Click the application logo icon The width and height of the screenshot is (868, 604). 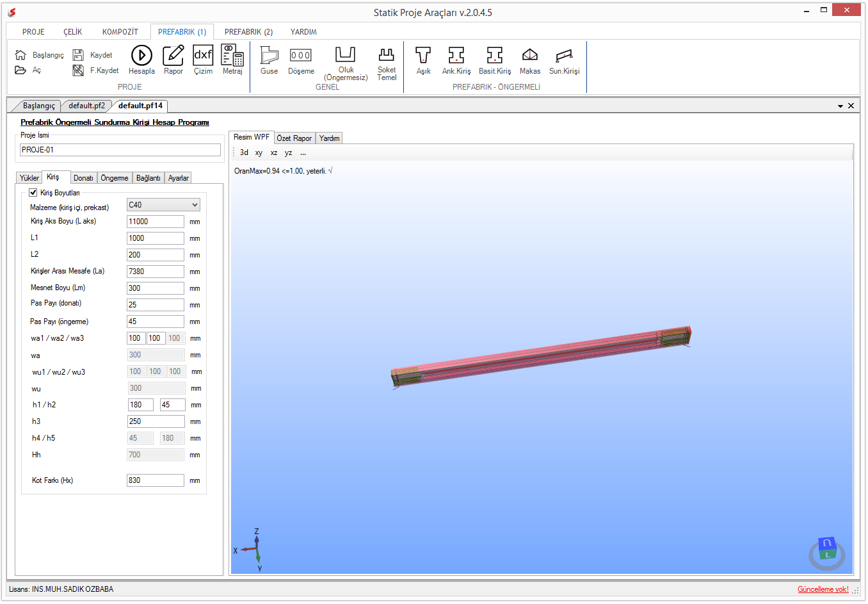(12, 12)
